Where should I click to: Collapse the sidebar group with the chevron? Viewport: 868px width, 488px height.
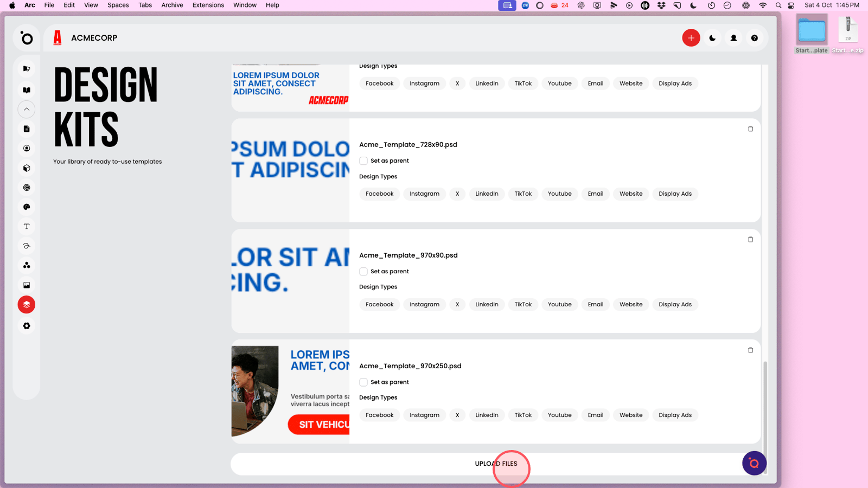click(x=27, y=110)
